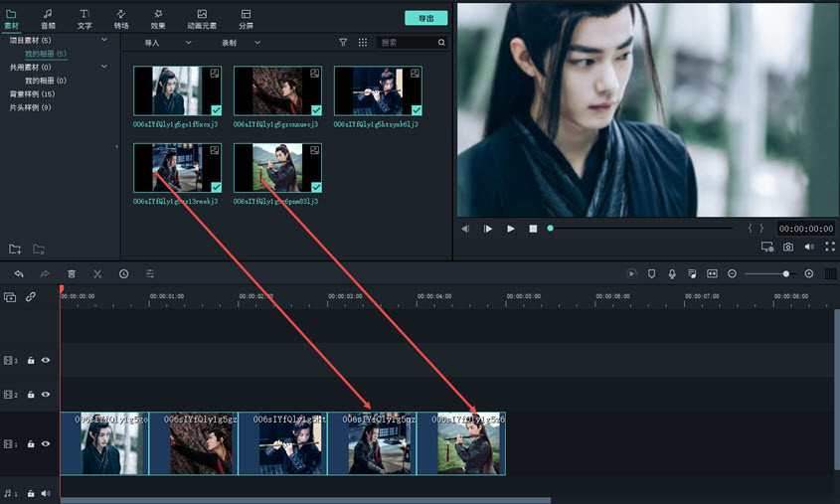Click the trash delete icon in timeline toolbar
This screenshot has width=840, height=504.
click(72, 273)
